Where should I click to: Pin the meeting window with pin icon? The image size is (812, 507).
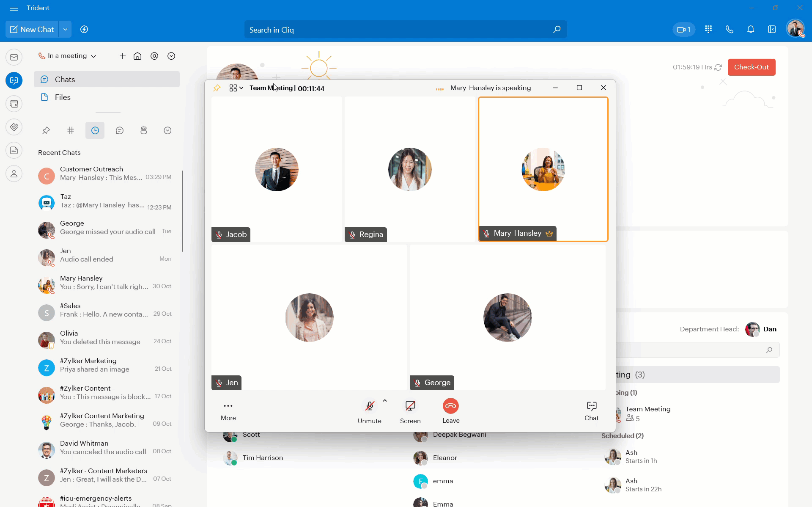coord(217,88)
